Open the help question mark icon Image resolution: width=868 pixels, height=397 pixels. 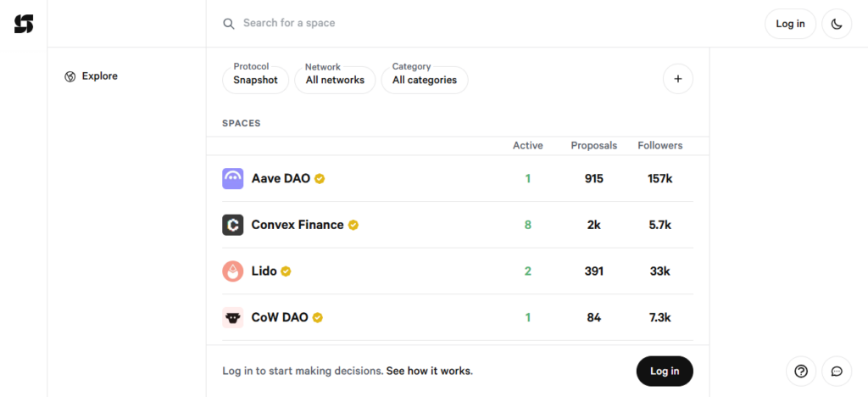click(801, 371)
